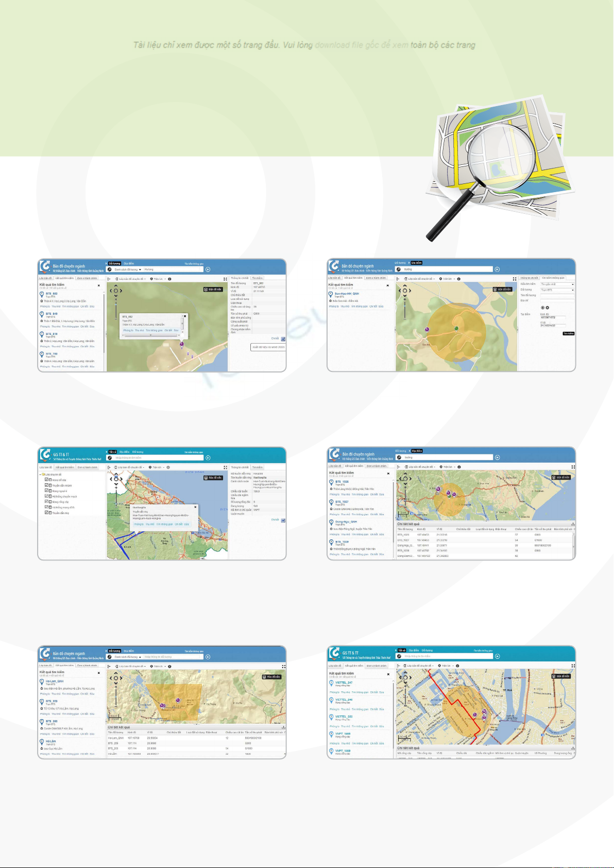614x868 pixels.
Task: Click 'Chi tiết' link inside BTS_882 map popup
Action: (x=168, y=330)
